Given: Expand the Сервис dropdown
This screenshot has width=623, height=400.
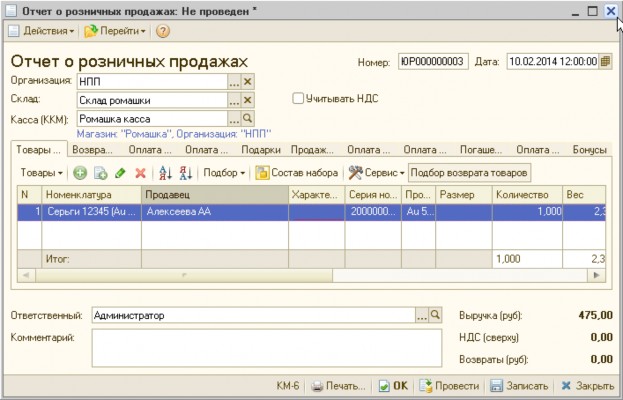Looking at the screenshot, I should coord(376,173).
